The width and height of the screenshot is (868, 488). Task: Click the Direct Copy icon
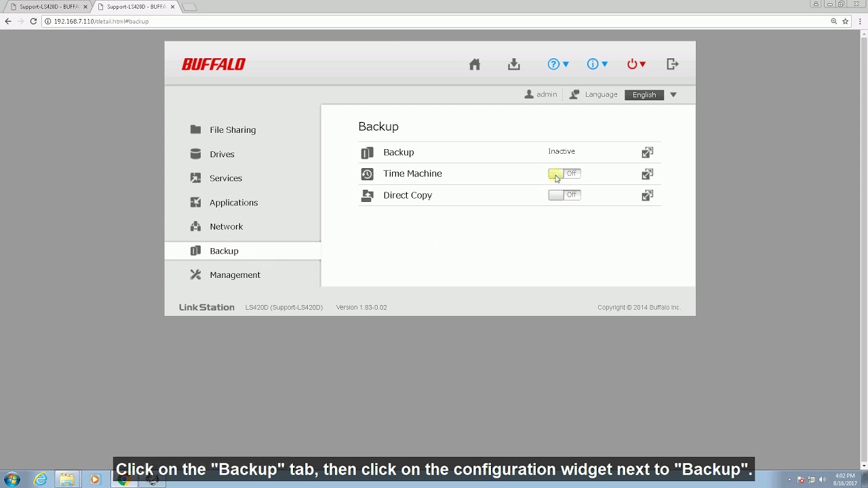367,196
